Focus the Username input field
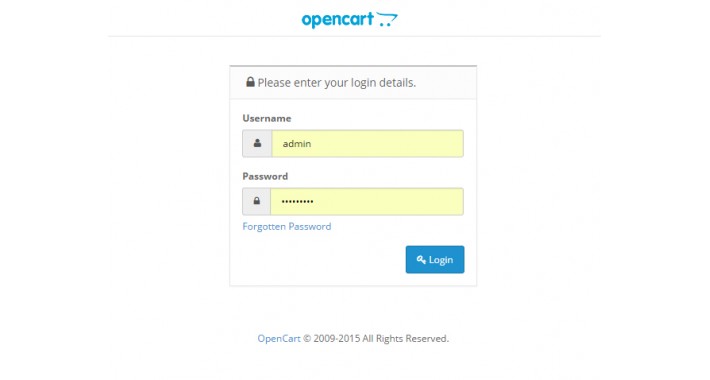Viewport: 710px width, 380px height. [367, 144]
